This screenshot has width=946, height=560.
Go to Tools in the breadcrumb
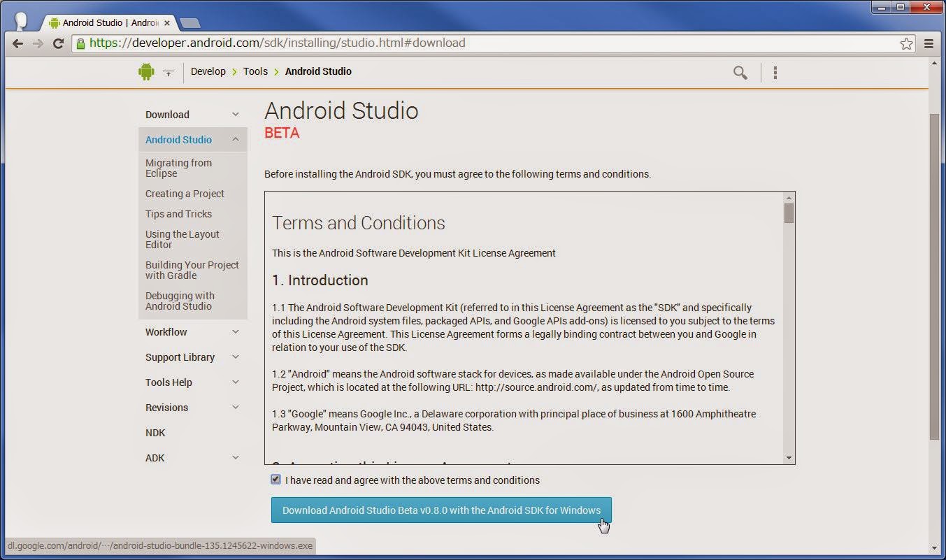tap(255, 71)
